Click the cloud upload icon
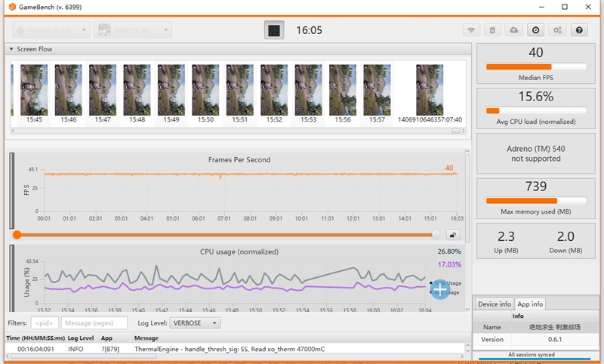The image size is (604, 364). [514, 30]
